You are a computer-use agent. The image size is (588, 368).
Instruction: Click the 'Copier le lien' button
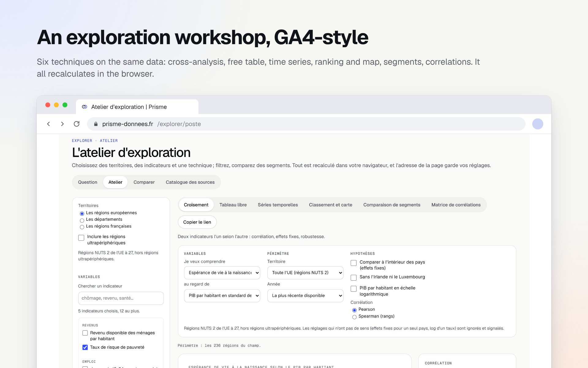197,222
